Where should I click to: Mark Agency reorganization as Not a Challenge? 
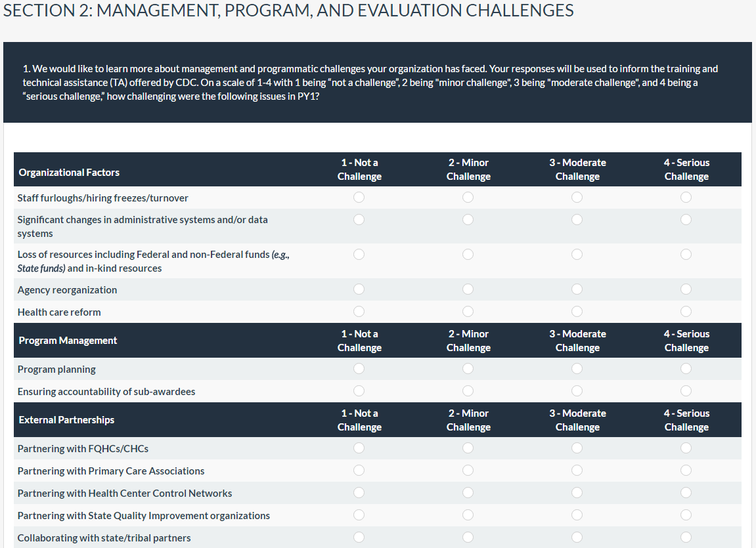click(359, 289)
